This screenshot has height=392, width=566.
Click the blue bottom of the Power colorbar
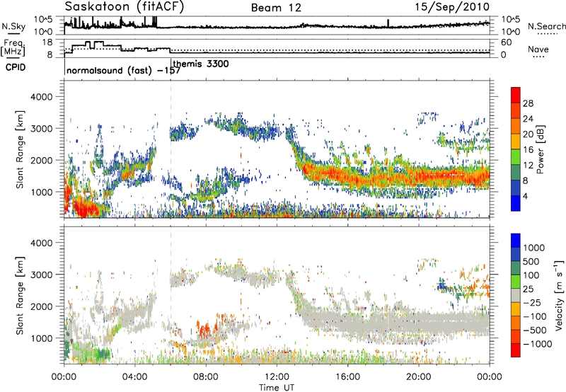516,203
